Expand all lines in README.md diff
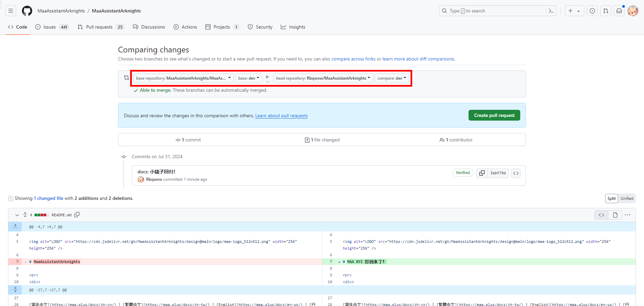The height and width of the screenshot is (306, 644). coord(25,215)
